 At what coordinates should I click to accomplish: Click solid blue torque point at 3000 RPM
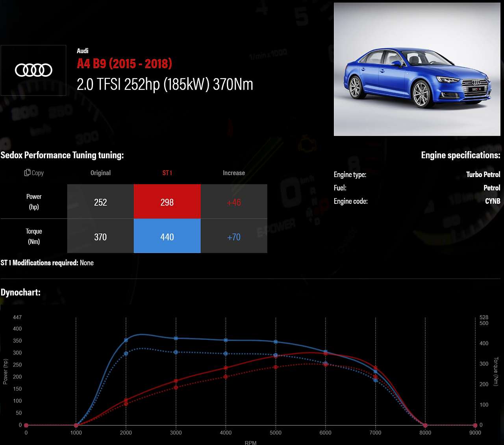pyautogui.click(x=176, y=338)
